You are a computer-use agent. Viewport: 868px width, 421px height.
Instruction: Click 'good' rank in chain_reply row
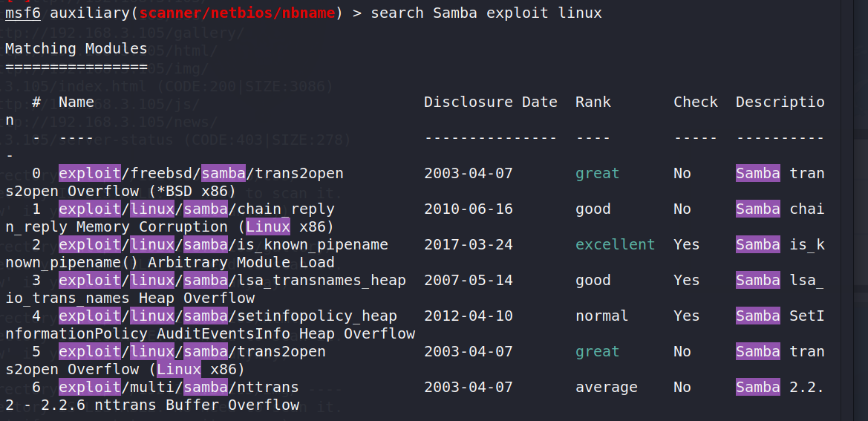tap(593, 209)
